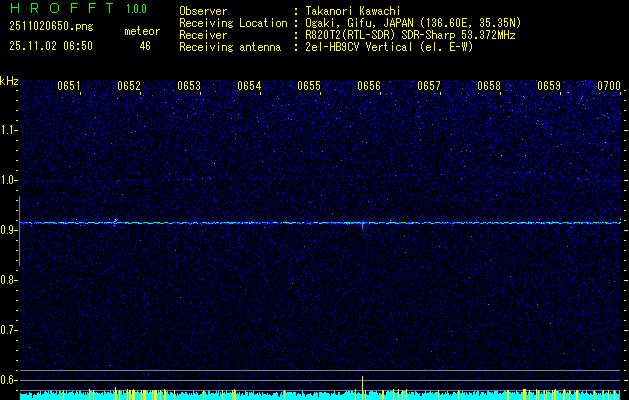
Task: Click the 0651 time marker
Action: 68,86
